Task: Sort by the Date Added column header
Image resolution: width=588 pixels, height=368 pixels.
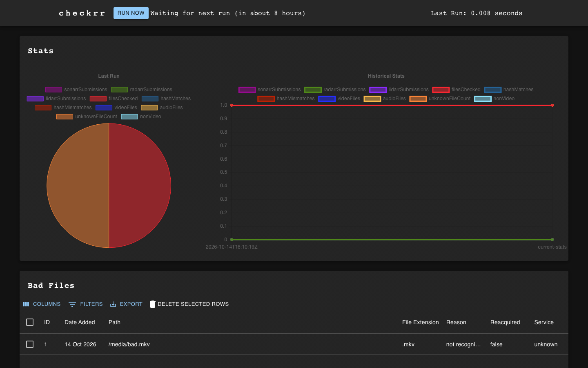Action: (x=80, y=322)
